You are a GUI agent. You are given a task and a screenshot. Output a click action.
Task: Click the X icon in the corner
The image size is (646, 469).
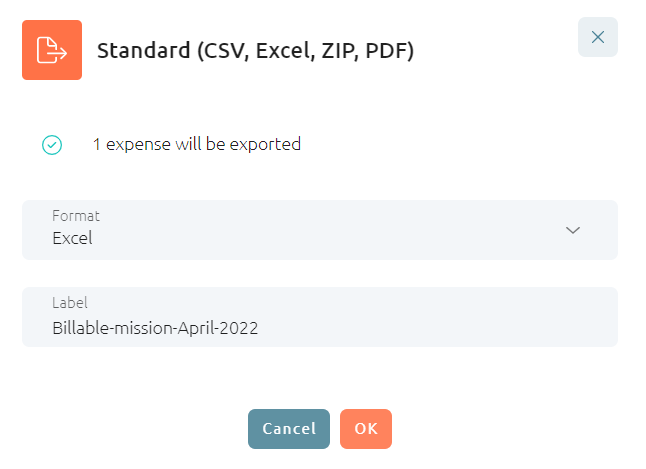pyautogui.click(x=597, y=37)
